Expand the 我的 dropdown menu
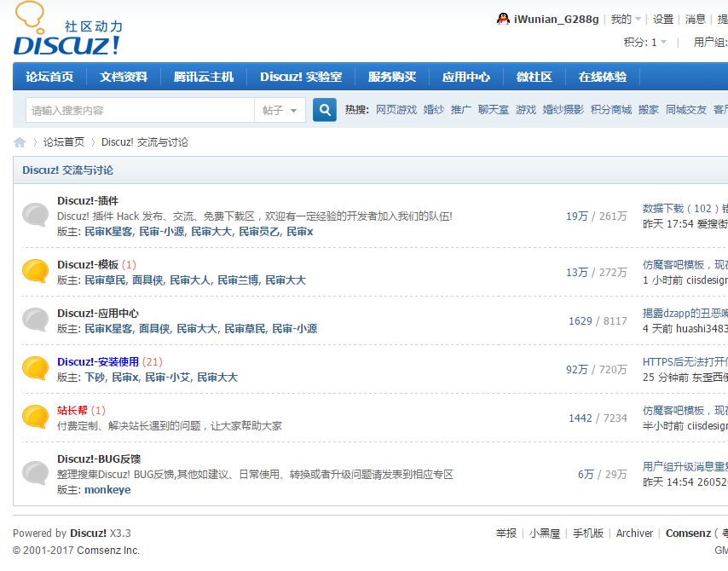Image resolution: width=728 pixels, height=571 pixels. point(626,19)
